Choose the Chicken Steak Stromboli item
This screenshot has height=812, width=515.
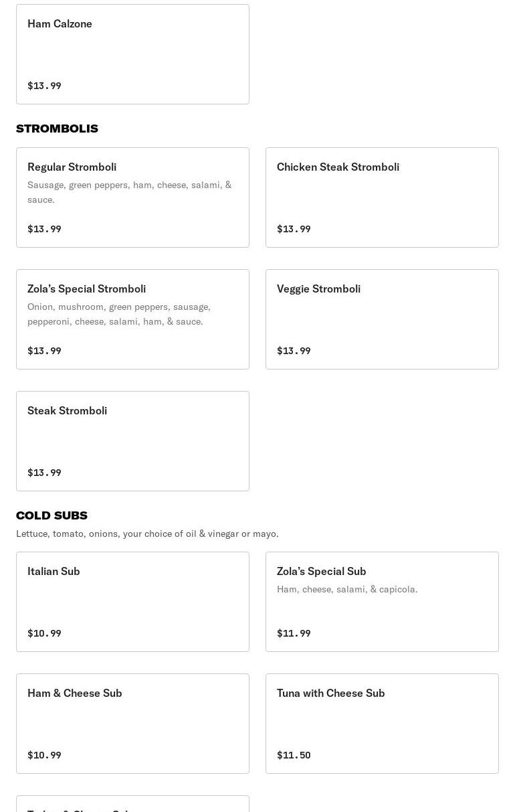pos(382,197)
